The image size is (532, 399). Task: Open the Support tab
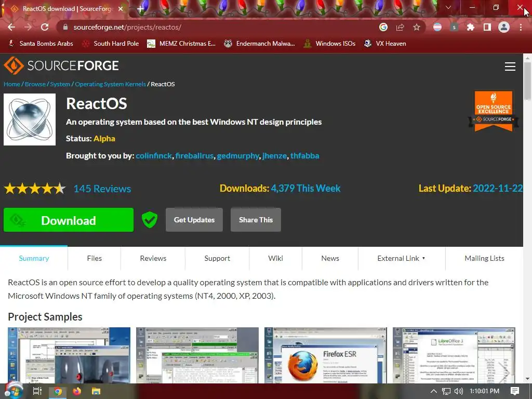point(217,258)
